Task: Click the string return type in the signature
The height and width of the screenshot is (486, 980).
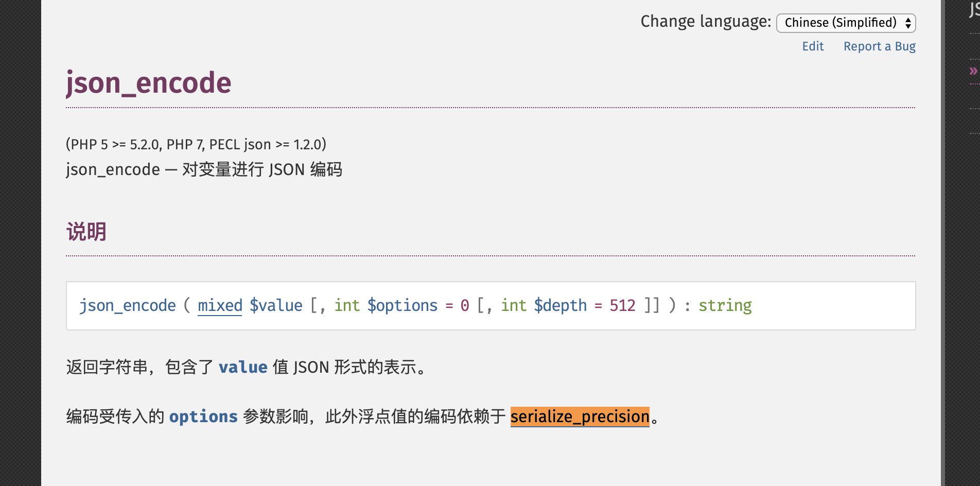Action: tap(725, 305)
